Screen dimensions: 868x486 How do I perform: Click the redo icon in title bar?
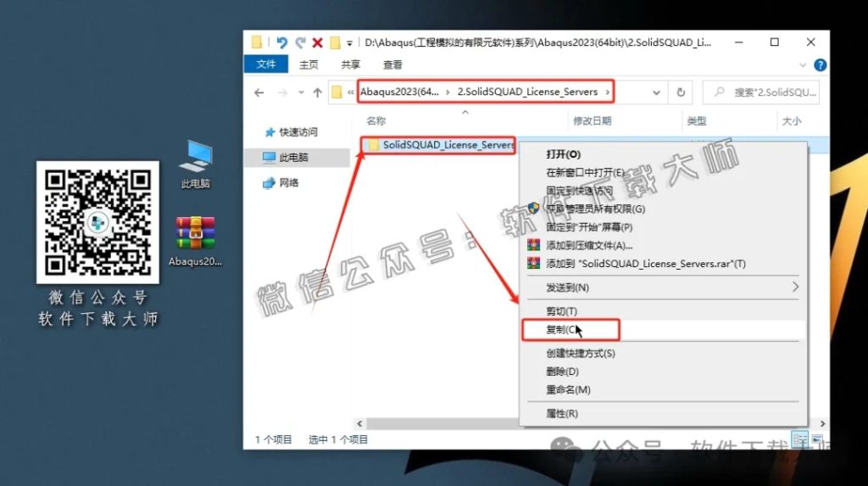coord(300,42)
